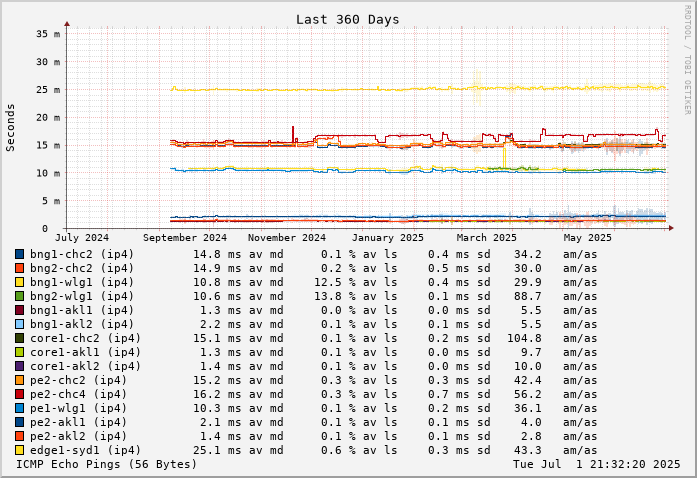The image size is (697, 478).
Task: Click the bng1-akl2 light blue swatch
Action: 19,324
